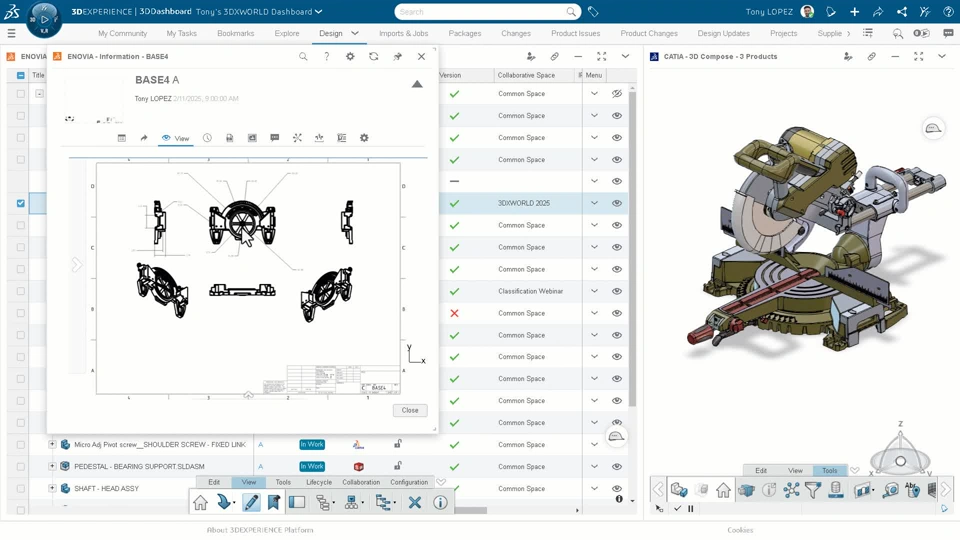Open the history clock tab for BASE4

pos(208,138)
